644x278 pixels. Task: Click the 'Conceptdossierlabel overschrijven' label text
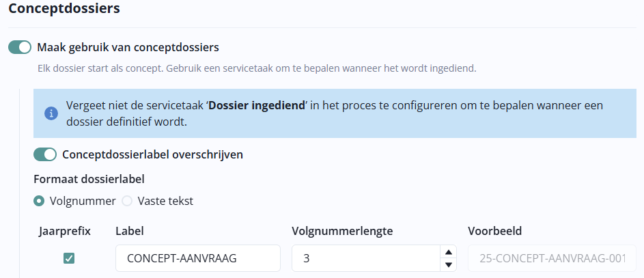(153, 154)
